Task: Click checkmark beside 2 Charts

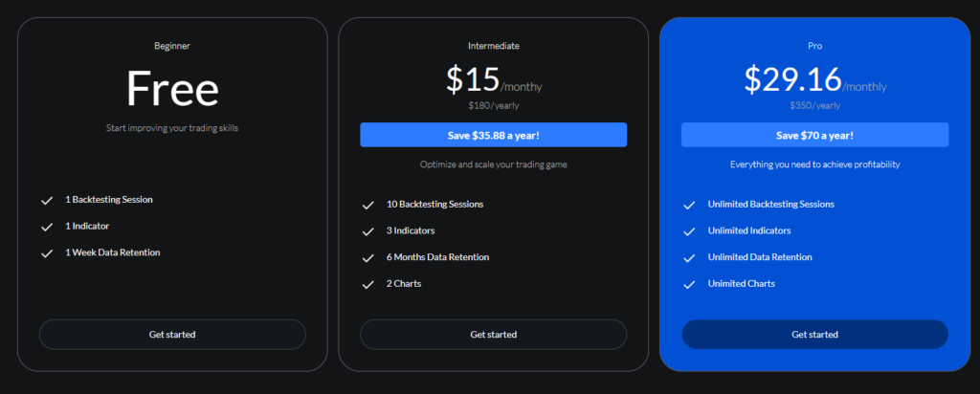Action: pos(368,285)
